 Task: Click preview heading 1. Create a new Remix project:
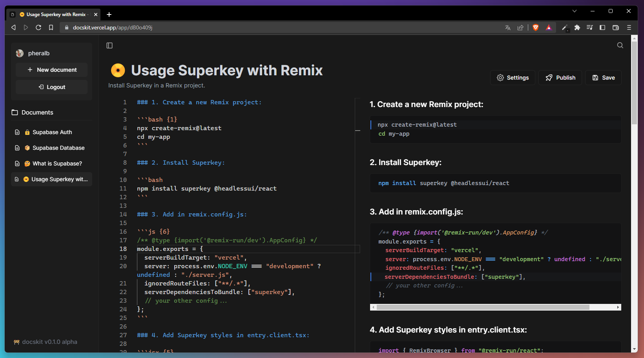click(x=427, y=104)
